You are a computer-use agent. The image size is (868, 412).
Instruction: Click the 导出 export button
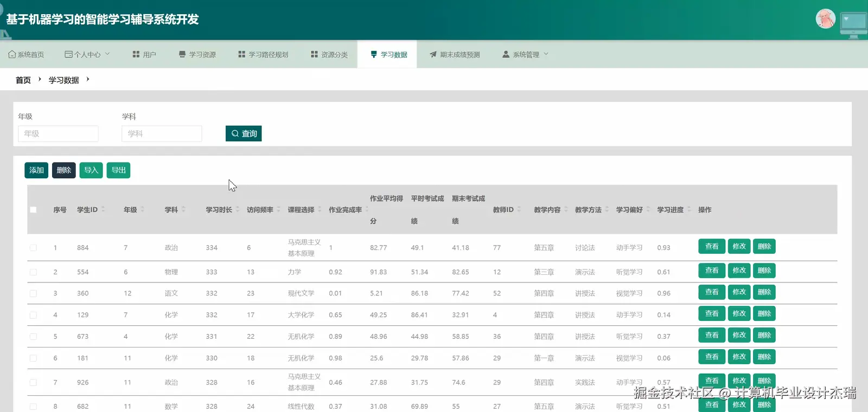(118, 170)
